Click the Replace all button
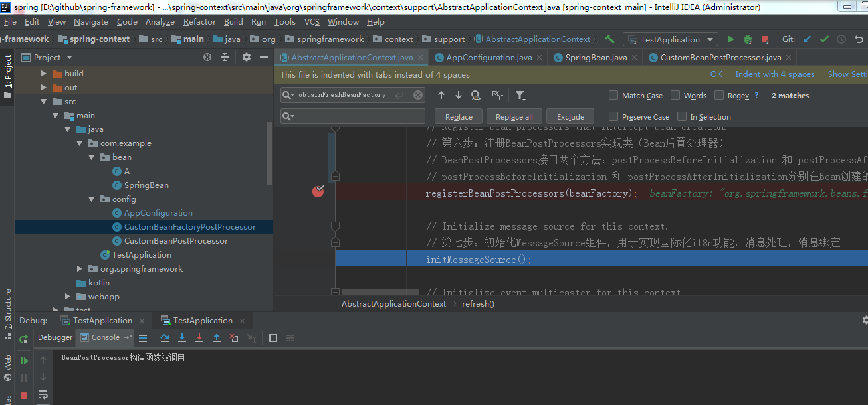Viewport: 868px width, 405px height. coord(514,116)
